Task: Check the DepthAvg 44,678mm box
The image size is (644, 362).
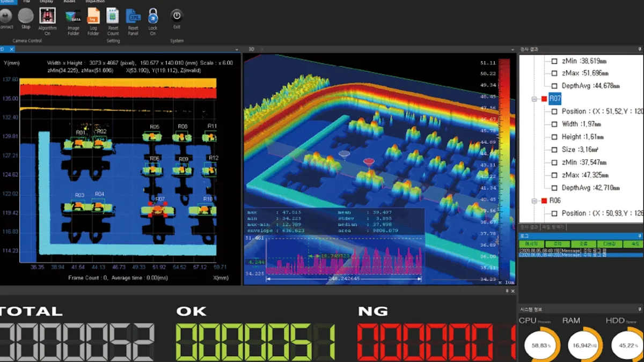Action: [555, 86]
